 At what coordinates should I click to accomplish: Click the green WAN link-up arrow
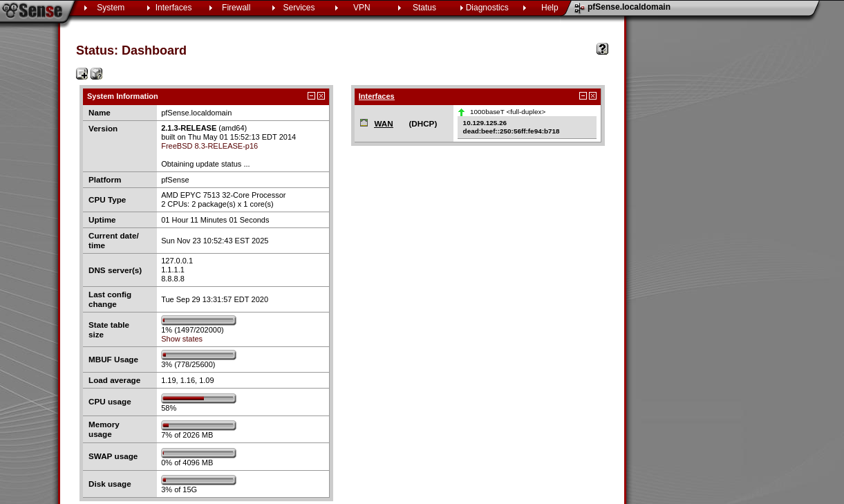(461, 112)
